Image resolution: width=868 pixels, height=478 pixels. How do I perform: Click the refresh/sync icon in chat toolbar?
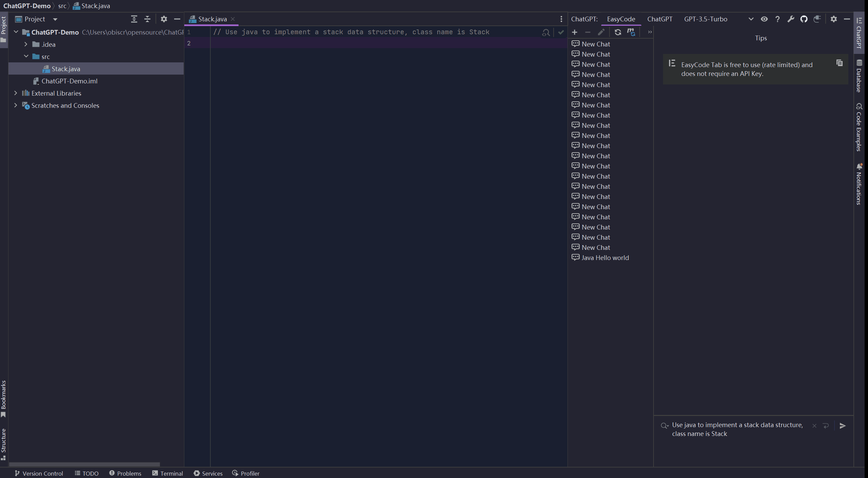point(618,32)
